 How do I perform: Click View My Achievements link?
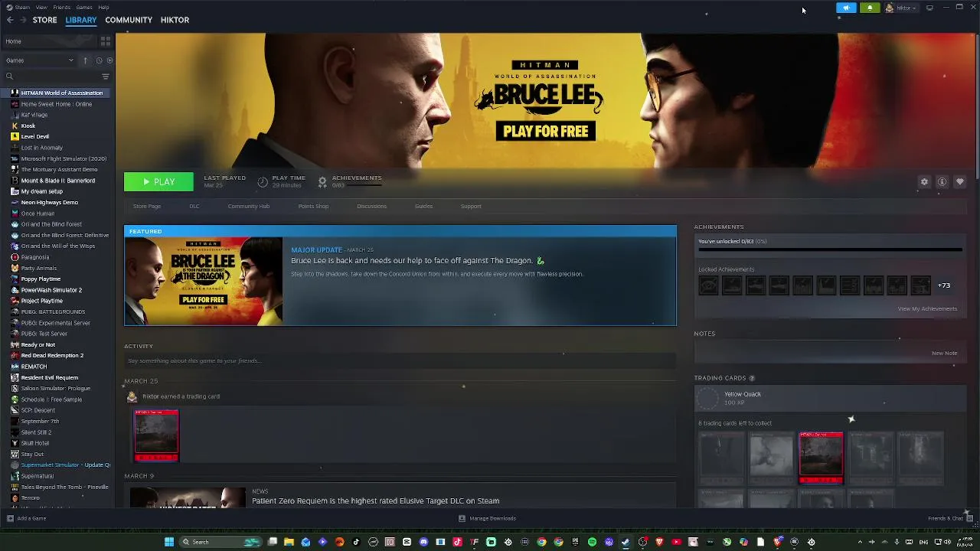927,309
